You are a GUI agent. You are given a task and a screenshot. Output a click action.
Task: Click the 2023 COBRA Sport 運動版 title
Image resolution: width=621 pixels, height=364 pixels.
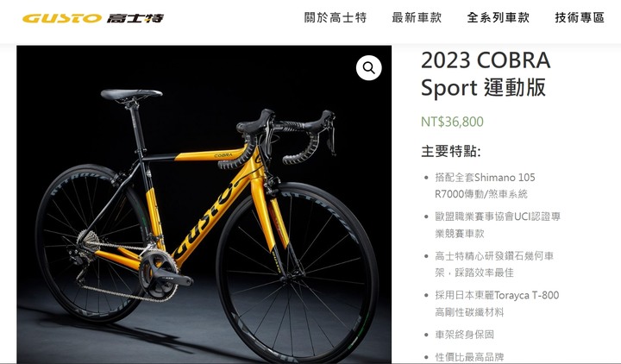[x=486, y=73]
